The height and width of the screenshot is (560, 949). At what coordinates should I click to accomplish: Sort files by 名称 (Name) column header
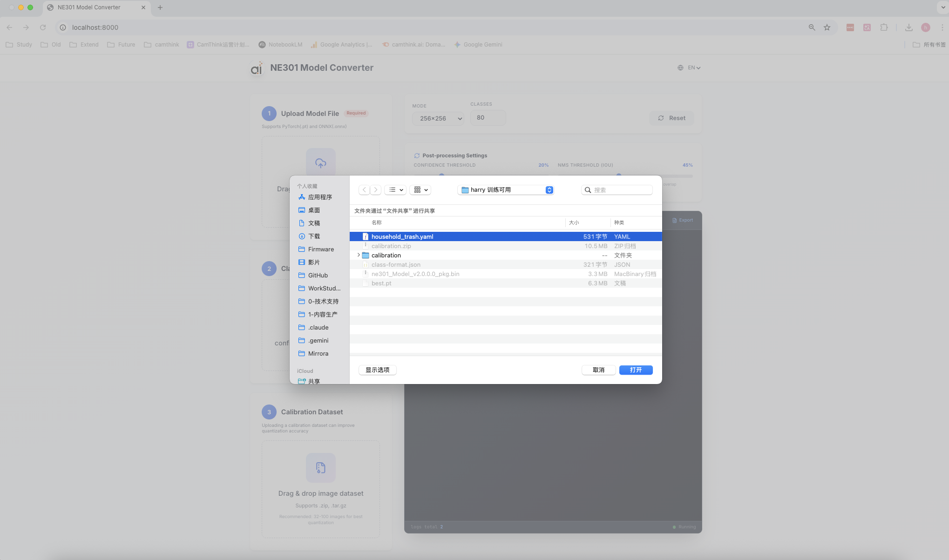point(376,223)
